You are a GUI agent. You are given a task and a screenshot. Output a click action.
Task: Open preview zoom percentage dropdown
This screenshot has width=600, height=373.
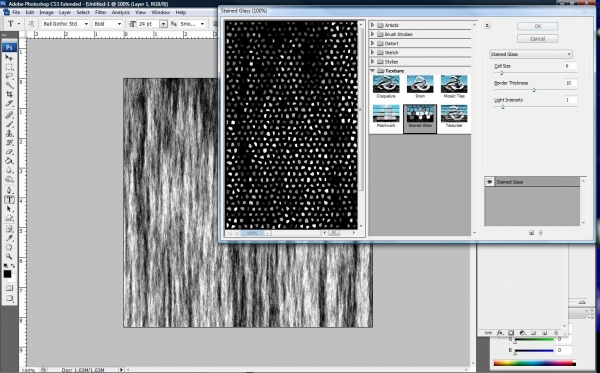click(267, 233)
